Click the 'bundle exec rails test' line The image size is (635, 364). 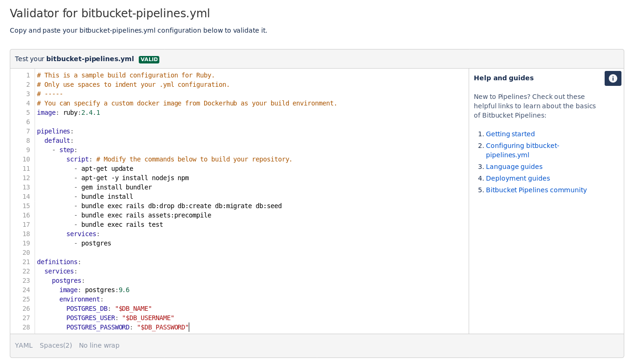[x=122, y=224]
